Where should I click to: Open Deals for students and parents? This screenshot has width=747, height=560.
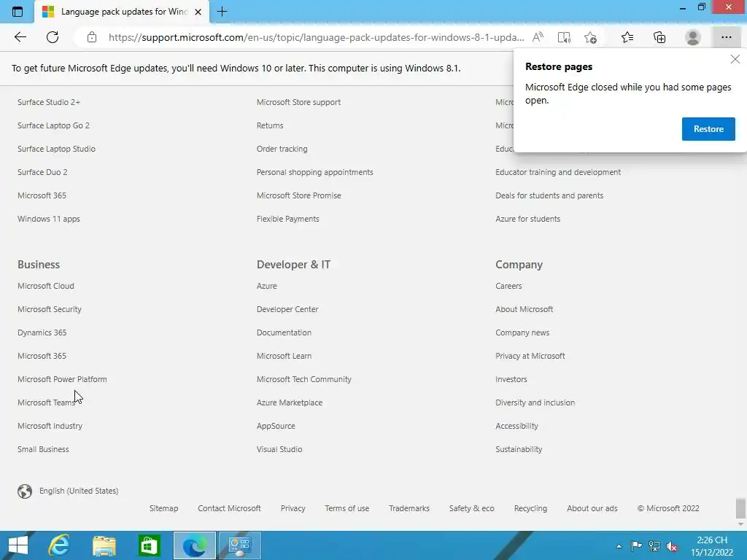click(549, 195)
